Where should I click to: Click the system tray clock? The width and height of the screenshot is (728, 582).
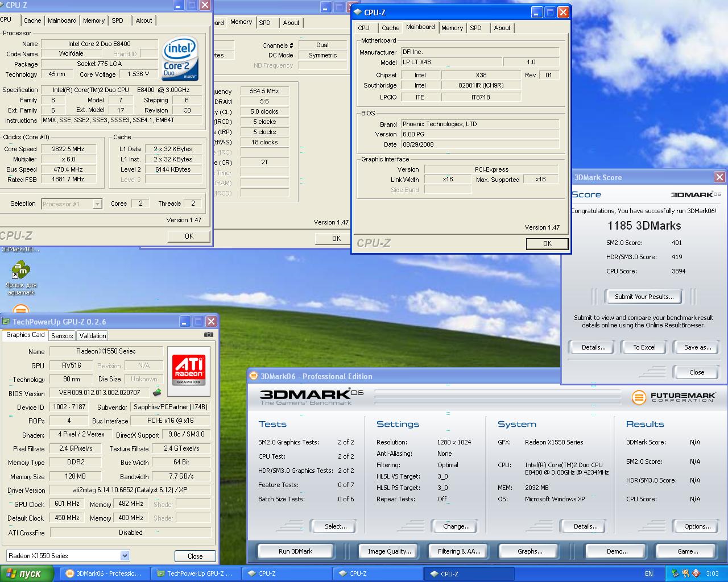coord(712,573)
